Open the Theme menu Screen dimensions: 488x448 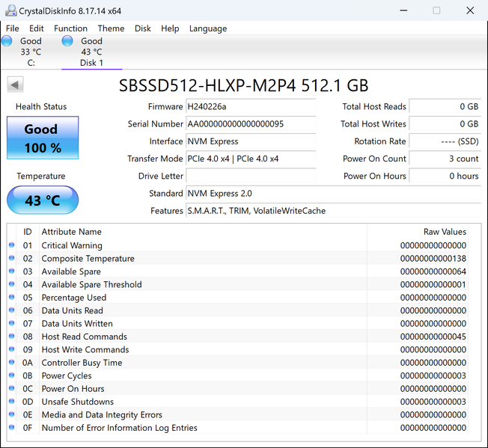tap(111, 28)
